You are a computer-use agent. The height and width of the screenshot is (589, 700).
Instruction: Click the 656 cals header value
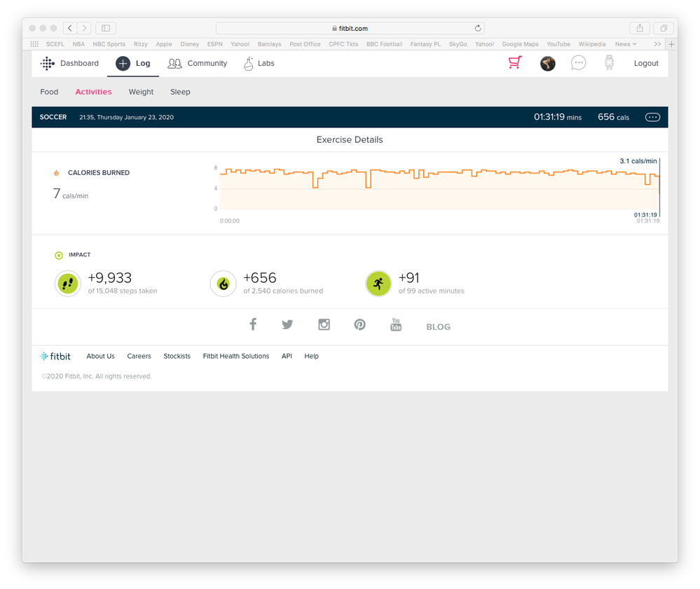pyautogui.click(x=613, y=117)
